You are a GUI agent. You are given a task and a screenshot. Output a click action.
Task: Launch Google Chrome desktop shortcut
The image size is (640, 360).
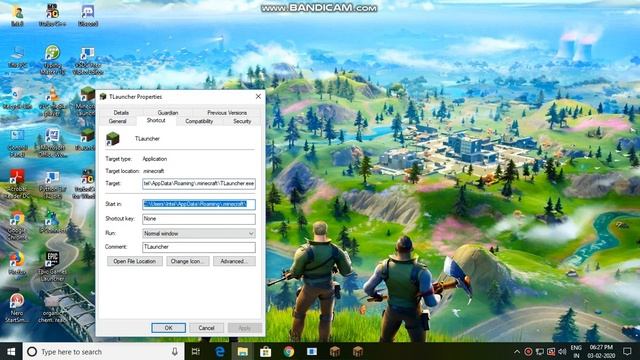(x=17, y=225)
